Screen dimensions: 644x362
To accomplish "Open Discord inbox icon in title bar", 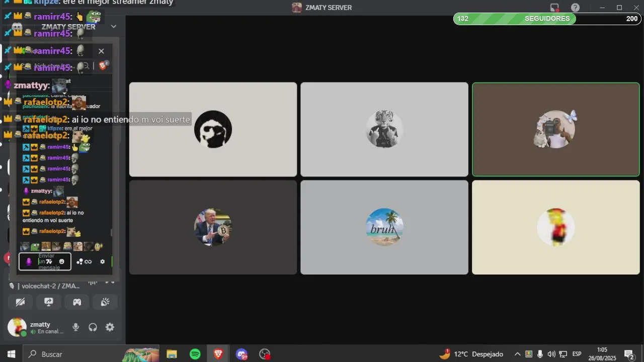I will tap(555, 8).
